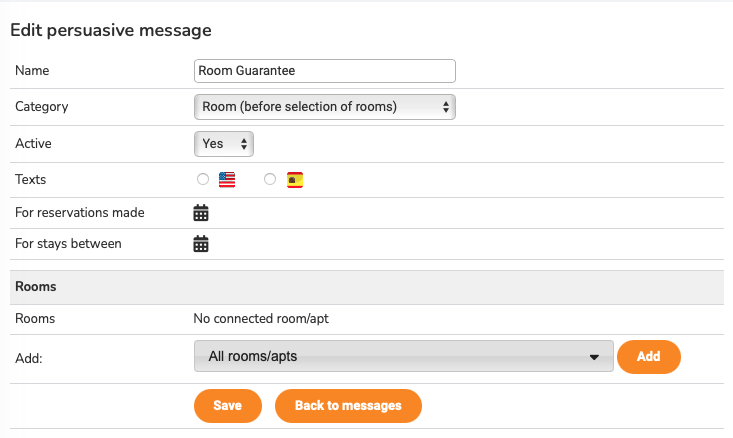This screenshot has width=733, height=438.
Task: Select the Spanish texts radio button
Action: pyautogui.click(x=270, y=179)
